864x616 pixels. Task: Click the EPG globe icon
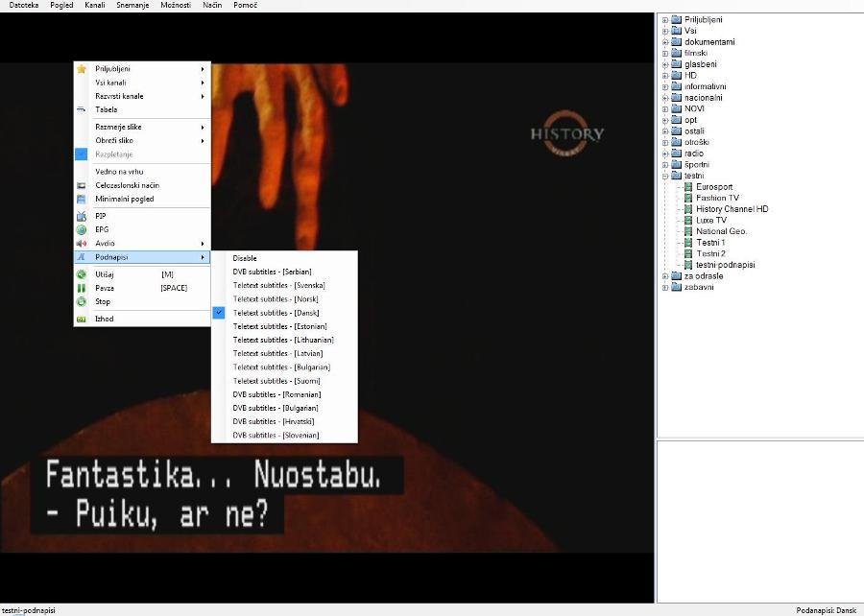pyautogui.click(x=82, y=229)
